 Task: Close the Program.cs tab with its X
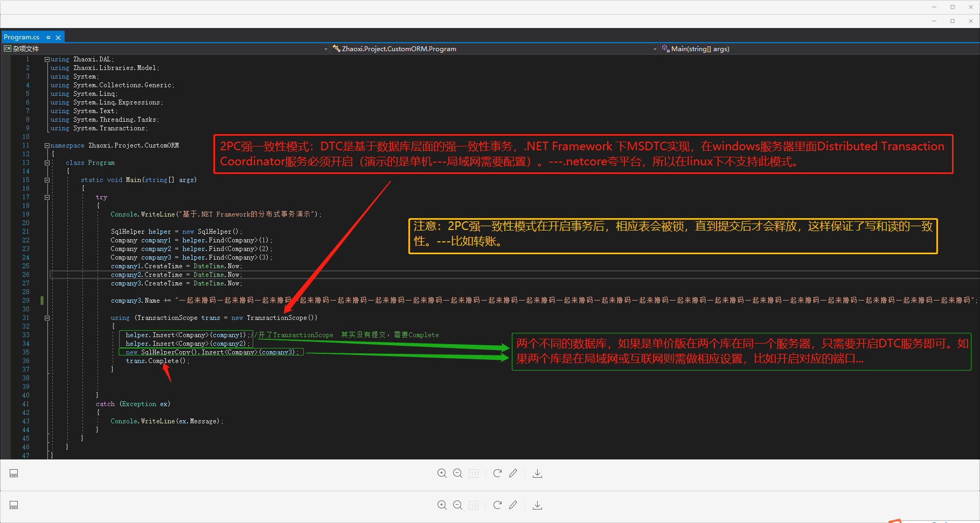pos(58,37)
